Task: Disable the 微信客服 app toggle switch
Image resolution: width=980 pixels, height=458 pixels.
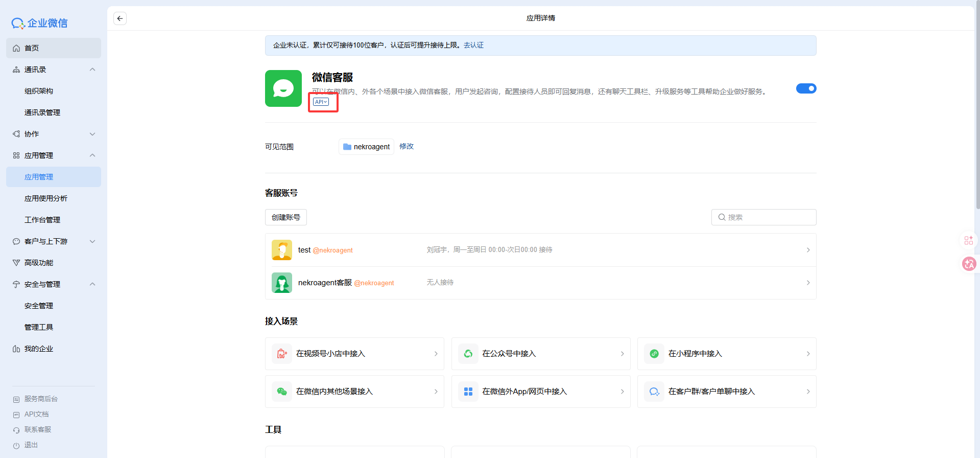Action: [806, 88]
